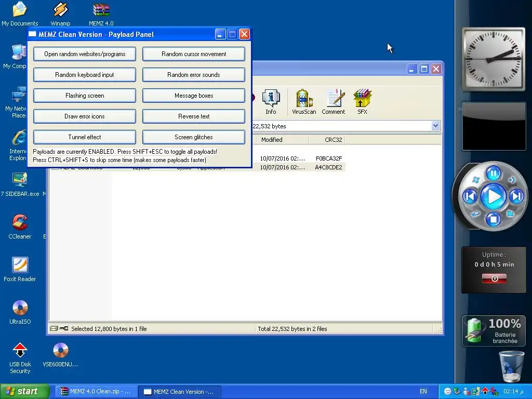Screen dimensions: 532x399
Task: Skip to previous track on media gadget
Action: [470, 196]
